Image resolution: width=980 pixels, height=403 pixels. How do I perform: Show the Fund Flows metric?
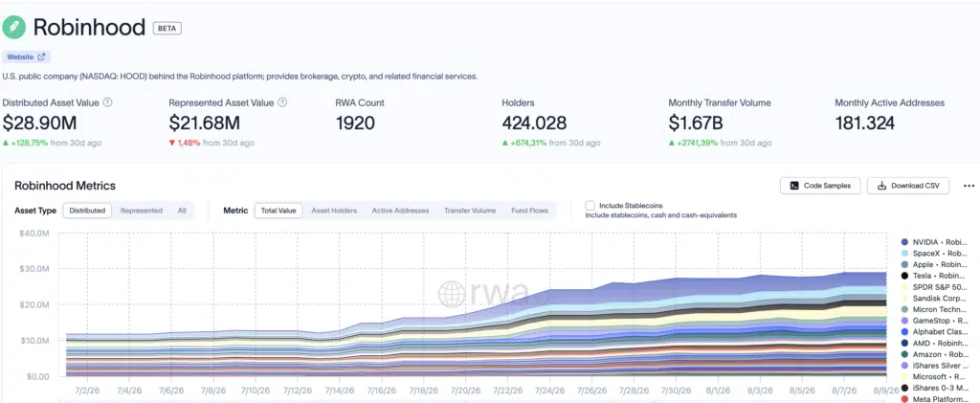[x=529, y=211]
